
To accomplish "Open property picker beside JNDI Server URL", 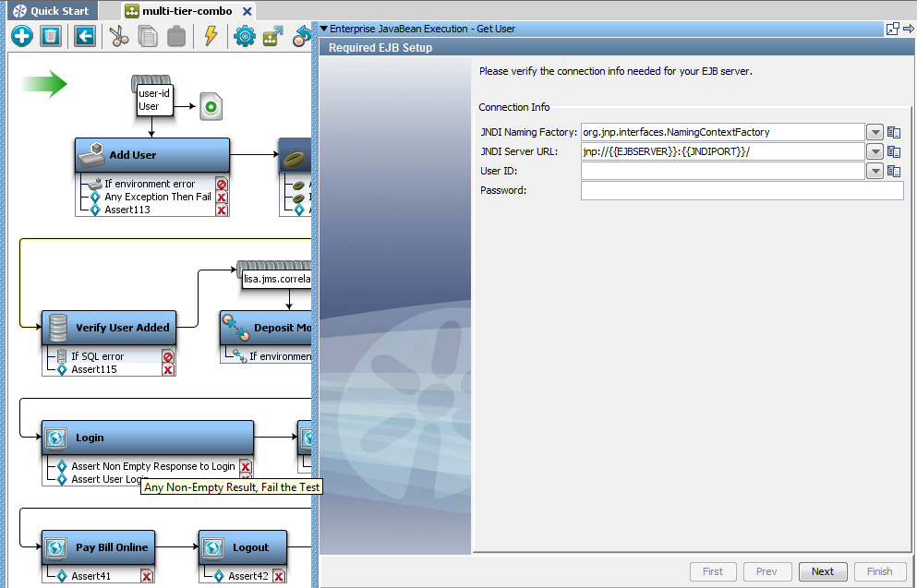I will click(894, 152).
